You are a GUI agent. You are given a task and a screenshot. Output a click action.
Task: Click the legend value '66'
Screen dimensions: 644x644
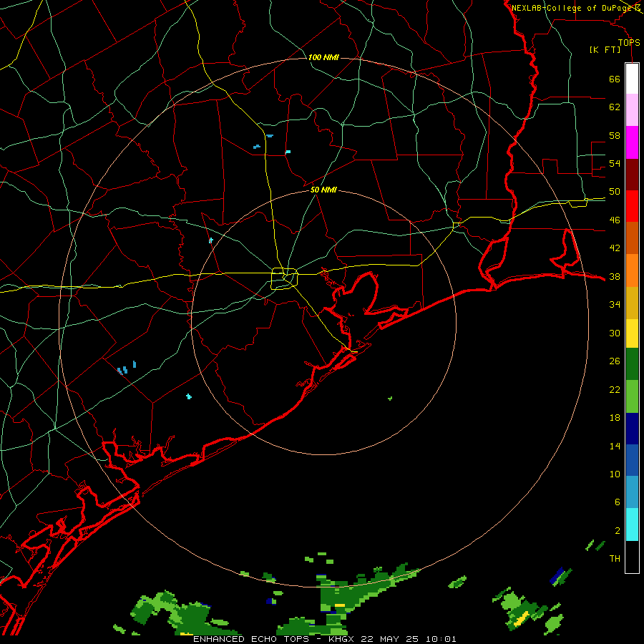pos(615,79)
